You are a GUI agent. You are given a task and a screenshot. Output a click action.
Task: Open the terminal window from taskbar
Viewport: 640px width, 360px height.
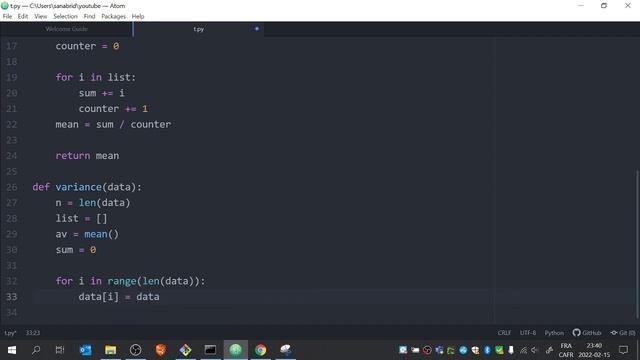210,350
